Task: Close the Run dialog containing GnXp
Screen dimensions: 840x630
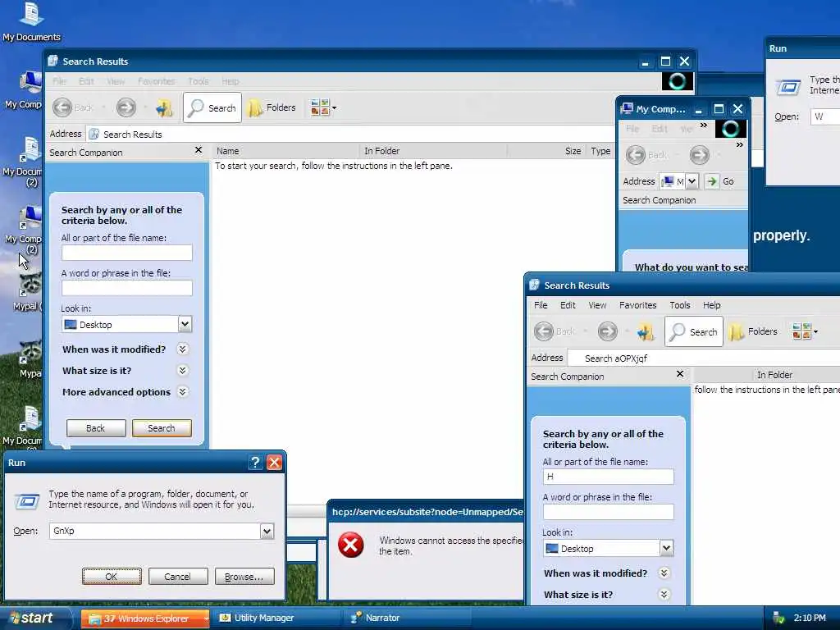Action: point(274,463)
